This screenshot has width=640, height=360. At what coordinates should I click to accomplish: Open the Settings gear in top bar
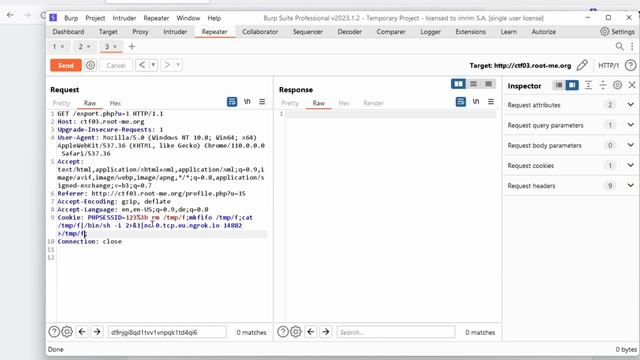point(618,31)
